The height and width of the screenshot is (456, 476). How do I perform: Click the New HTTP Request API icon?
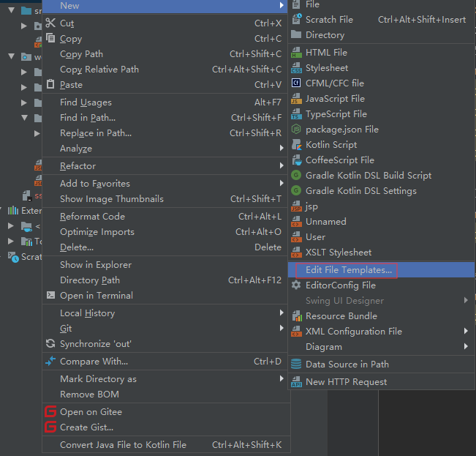click(x=296, y=381)
